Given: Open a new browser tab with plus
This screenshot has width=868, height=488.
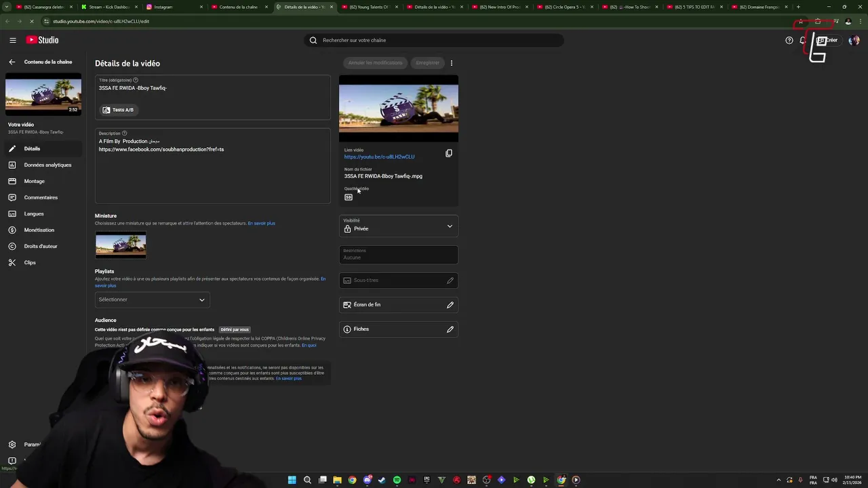Looking at the screenshot, I should pos(798,7).
